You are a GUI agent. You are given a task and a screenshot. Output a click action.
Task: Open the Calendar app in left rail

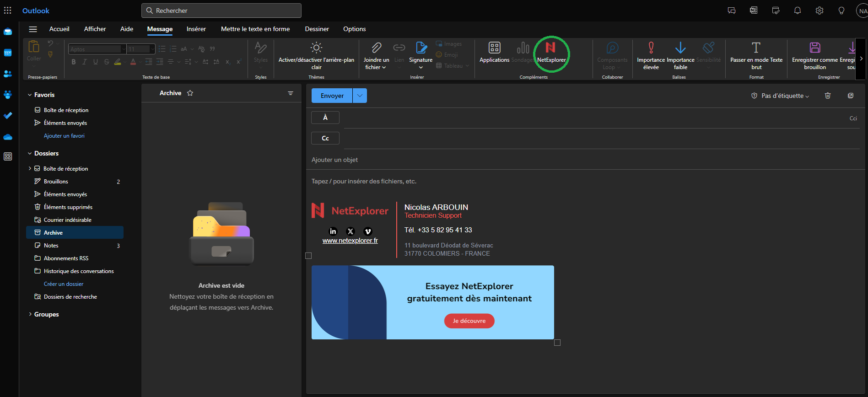[x=8, y=53]
